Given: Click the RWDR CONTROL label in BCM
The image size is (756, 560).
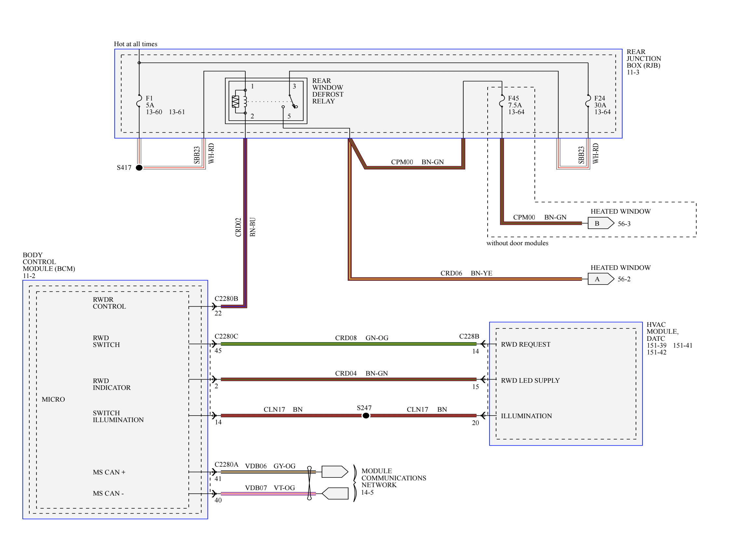Looking at the screenshot, I should pyautogui.click(x=109, y=303).
